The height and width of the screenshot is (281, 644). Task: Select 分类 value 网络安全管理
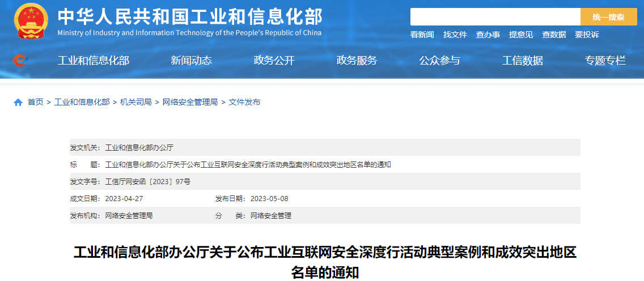coord(270,215)
